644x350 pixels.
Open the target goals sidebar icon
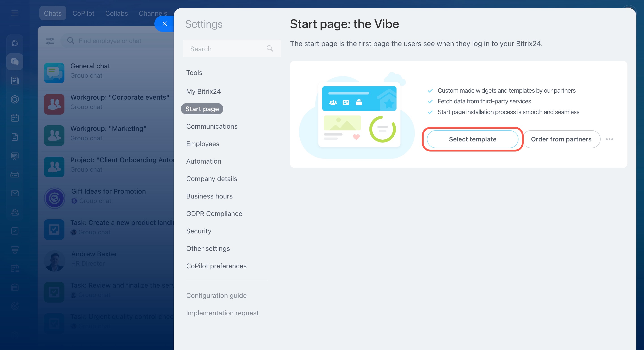tap(15, 306)
